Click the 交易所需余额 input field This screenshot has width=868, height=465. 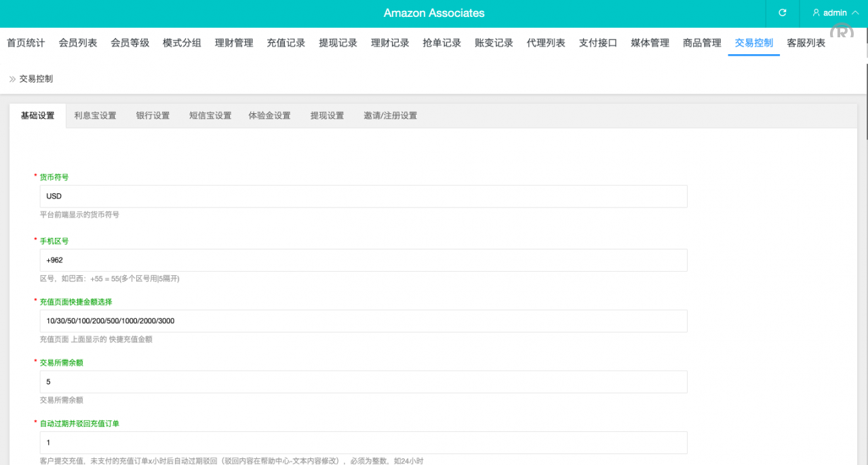[x=363, y=382]
